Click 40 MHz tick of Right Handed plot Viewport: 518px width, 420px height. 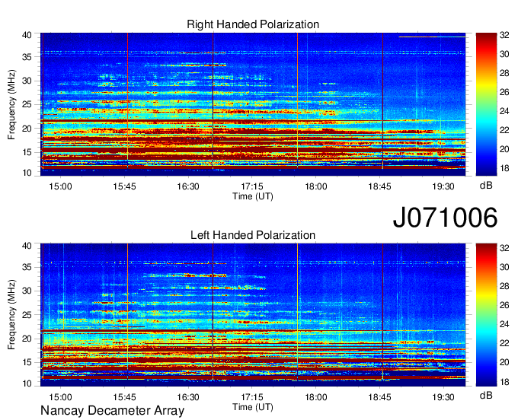point(27,35)
